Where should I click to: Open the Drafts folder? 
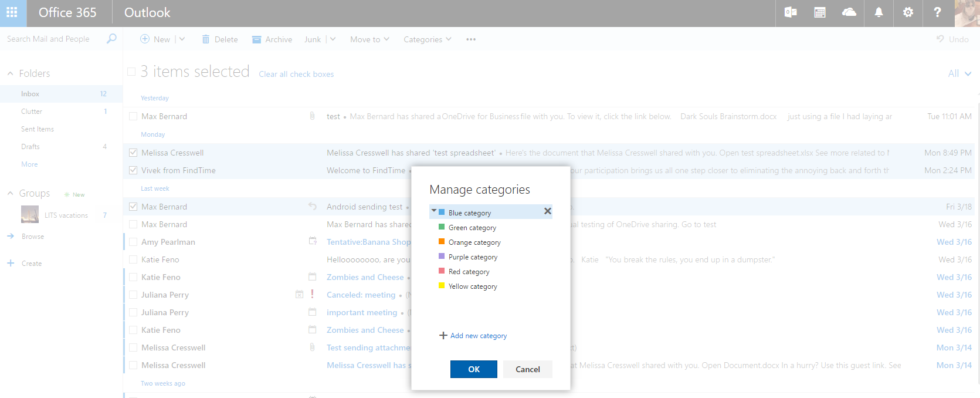coord(61,147)
